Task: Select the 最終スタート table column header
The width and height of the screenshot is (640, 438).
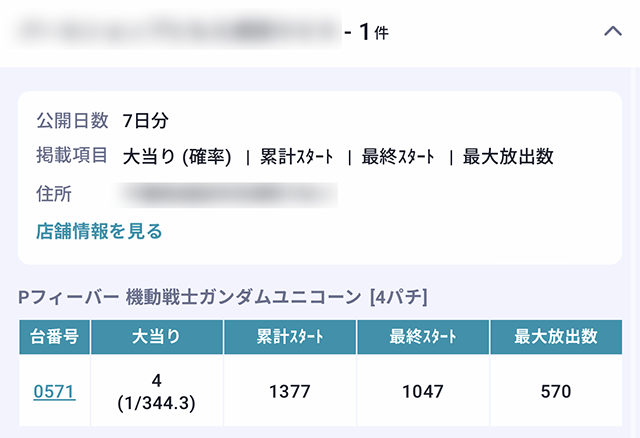Action: (423, 337)
